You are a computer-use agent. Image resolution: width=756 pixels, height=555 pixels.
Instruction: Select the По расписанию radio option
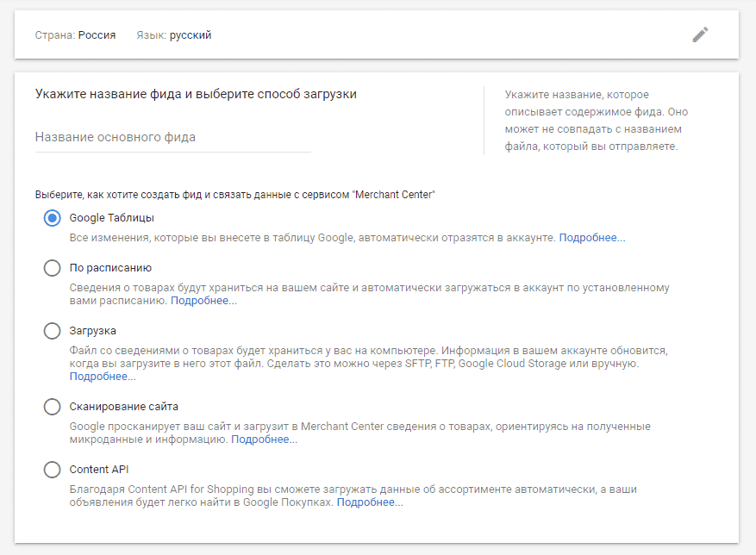(x=52, y=268)
